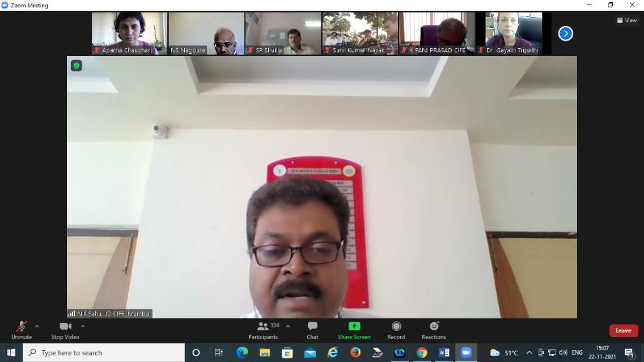Screen dimensions: 644x362
Task: Expand the Participants options chevron
Action: [x=287, y=326]
